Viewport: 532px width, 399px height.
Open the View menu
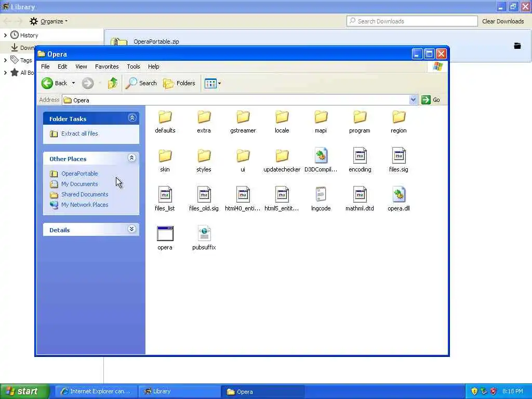(81, 66)
